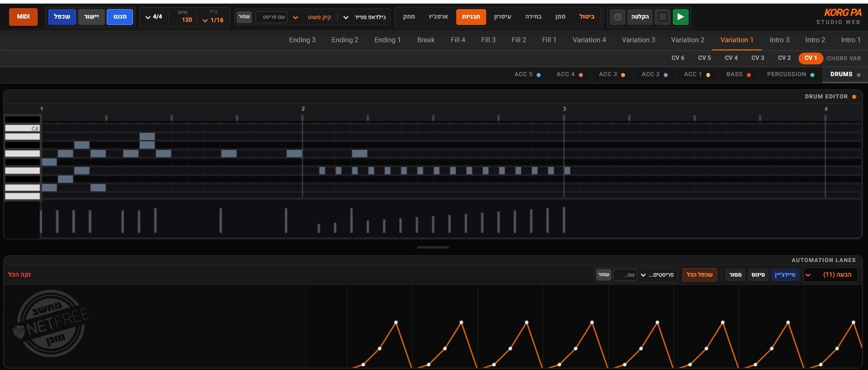Click the שם פריסט preset name field
868x370 pixels.
click(x=271, y=17)
